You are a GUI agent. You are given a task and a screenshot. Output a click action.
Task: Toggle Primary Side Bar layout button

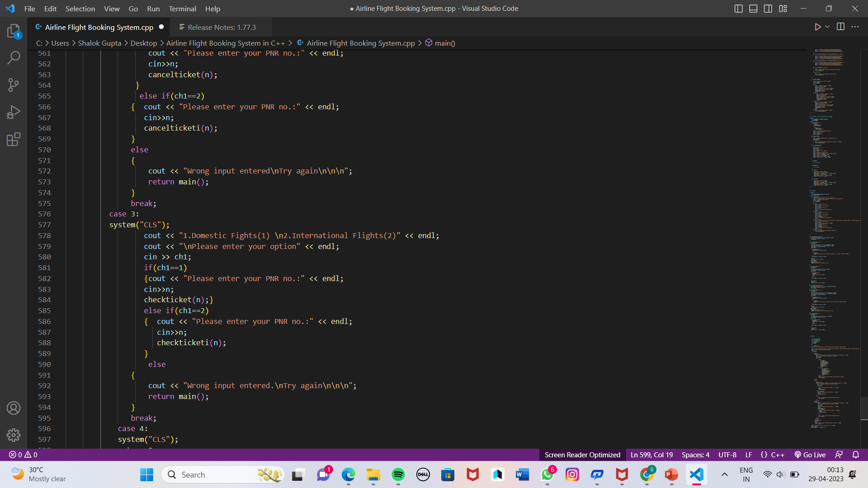point(738,9)
